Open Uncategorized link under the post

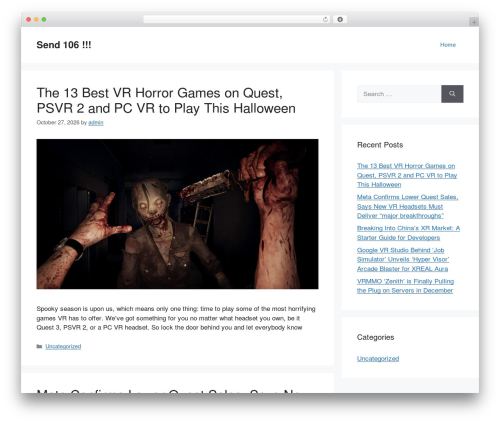63,346
